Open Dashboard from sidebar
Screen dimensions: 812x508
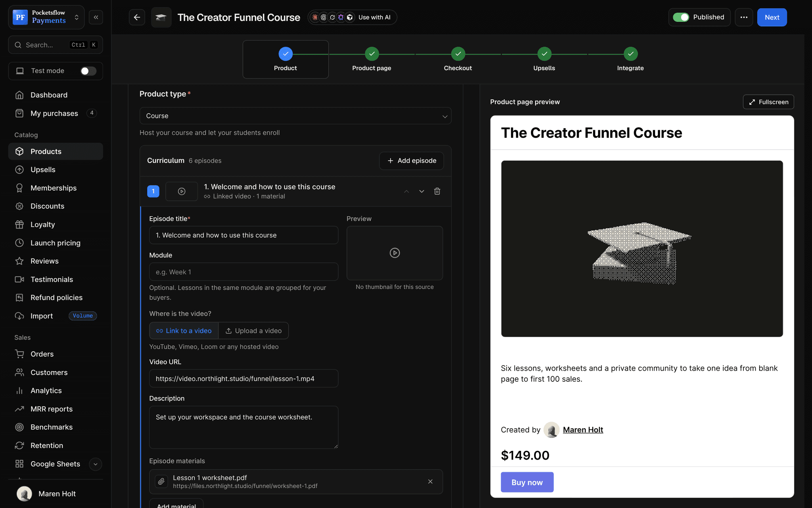(56, 95)
